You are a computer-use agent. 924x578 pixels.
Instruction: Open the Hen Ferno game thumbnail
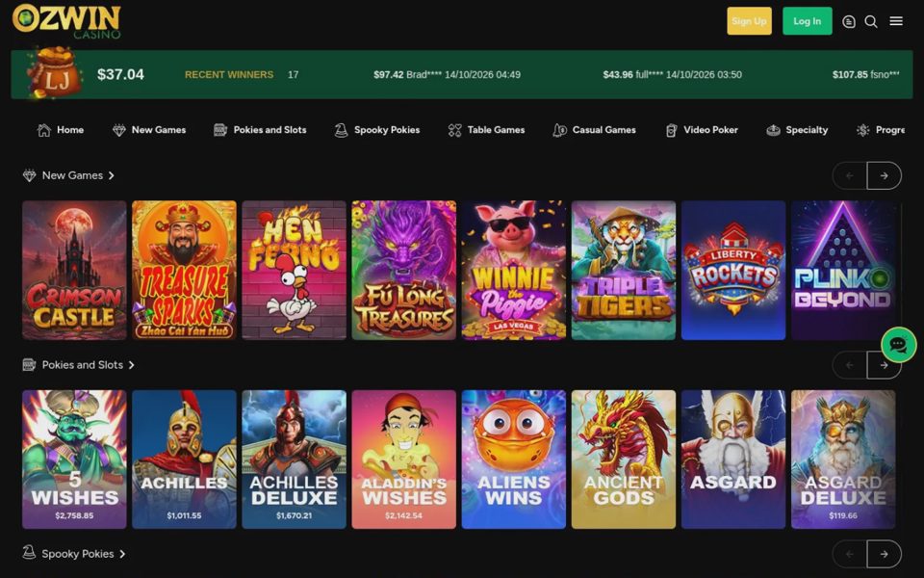pos(295,270)
